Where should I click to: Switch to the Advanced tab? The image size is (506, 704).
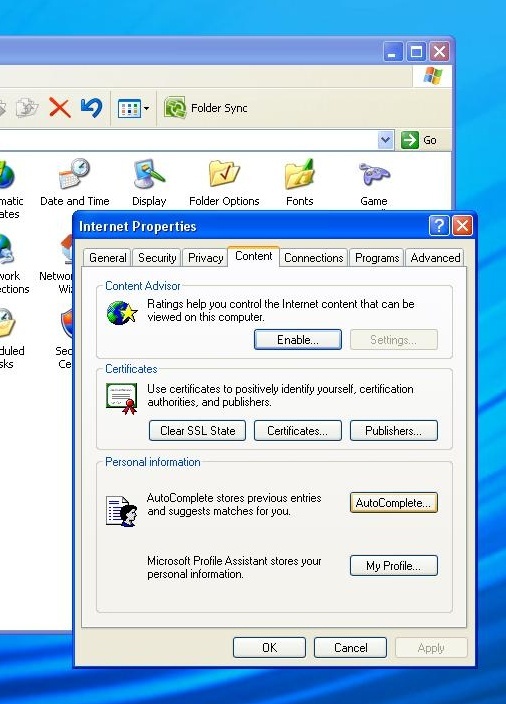435,258
